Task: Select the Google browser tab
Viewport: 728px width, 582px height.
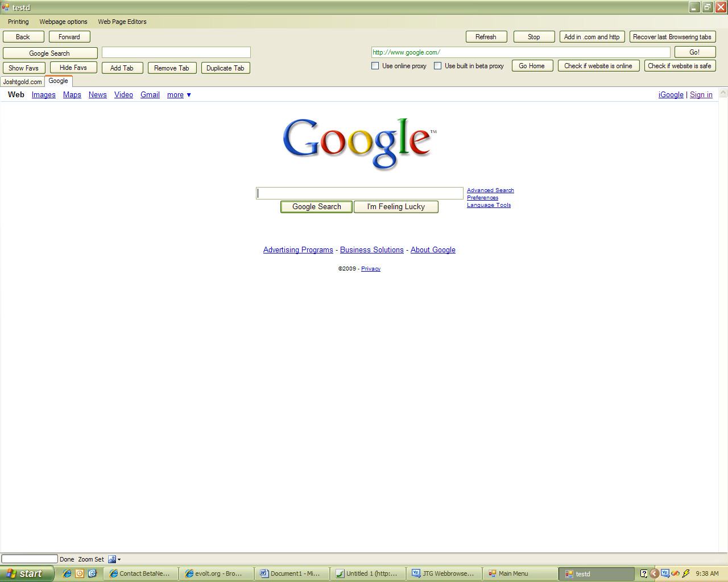Action: pos(58,81)
